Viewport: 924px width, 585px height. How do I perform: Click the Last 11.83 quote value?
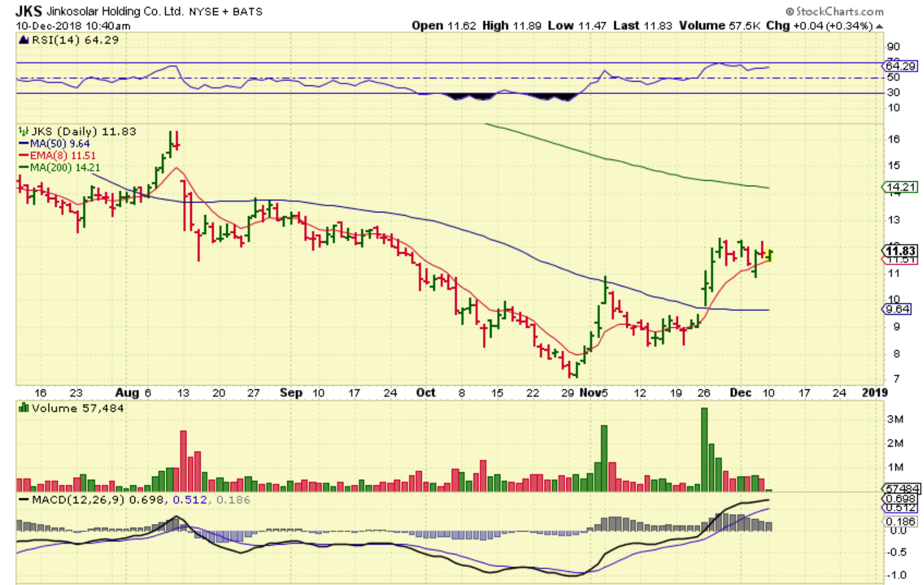(x=642, y=26)
